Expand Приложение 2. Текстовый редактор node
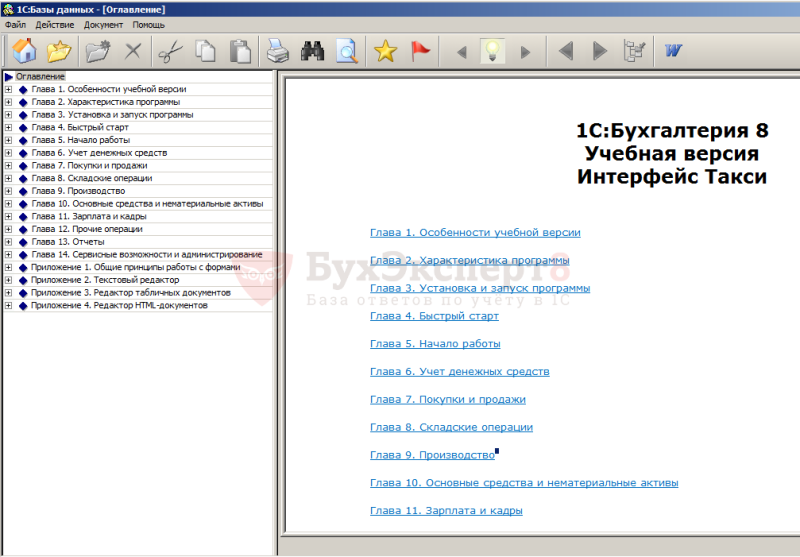Screen dimensions: 800x557 tap(8, 280)
